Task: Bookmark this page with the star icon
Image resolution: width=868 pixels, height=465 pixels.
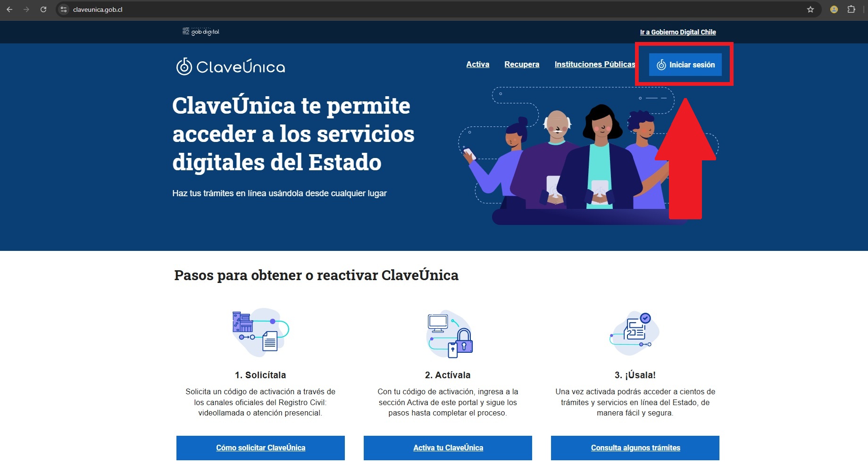Action: (x=810, y=9)
